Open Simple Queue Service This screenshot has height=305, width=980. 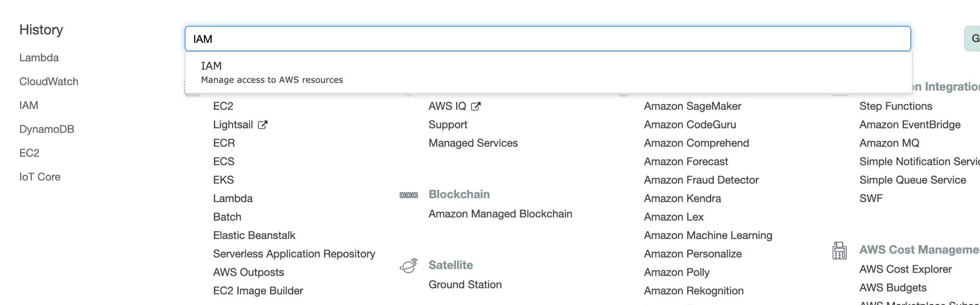(x=913, y=180)
